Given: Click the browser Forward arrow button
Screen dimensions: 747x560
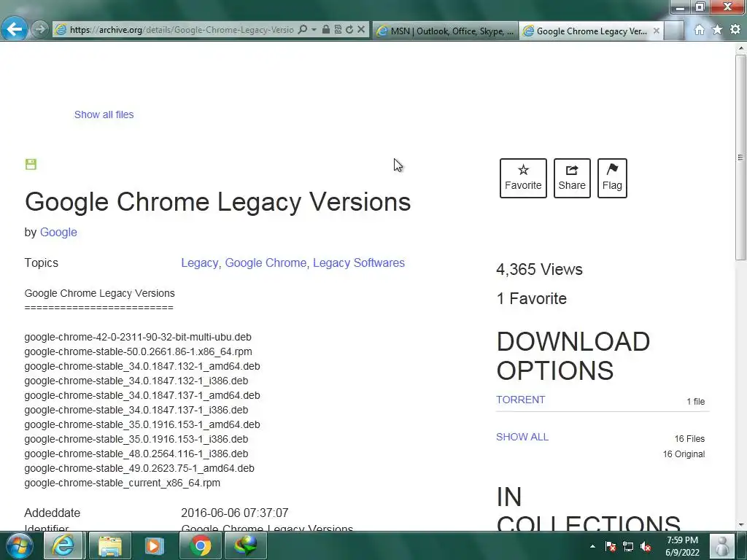Looking at the screenshot, I should coord(40,29).
